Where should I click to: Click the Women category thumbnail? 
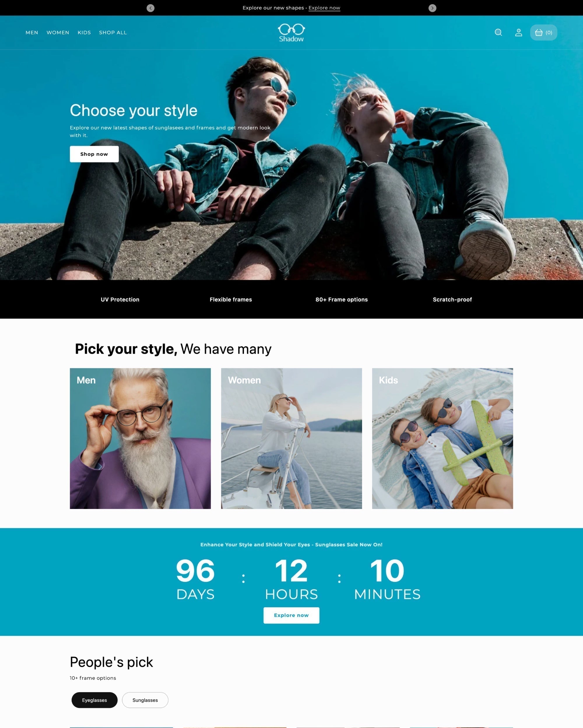click(x=291, y=438)
